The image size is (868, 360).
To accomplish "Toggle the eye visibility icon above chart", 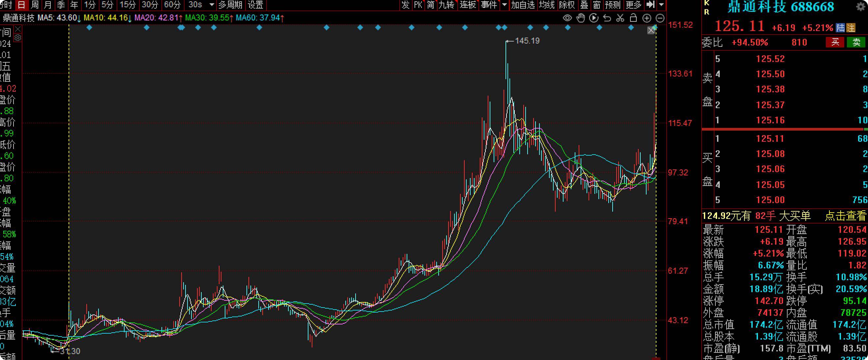I will (567, 18).
